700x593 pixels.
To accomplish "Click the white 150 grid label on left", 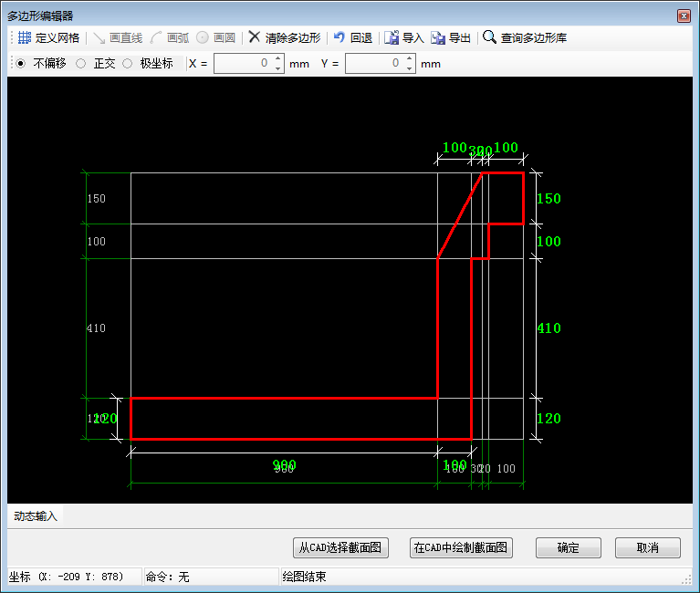I will [x=97, y=199].
